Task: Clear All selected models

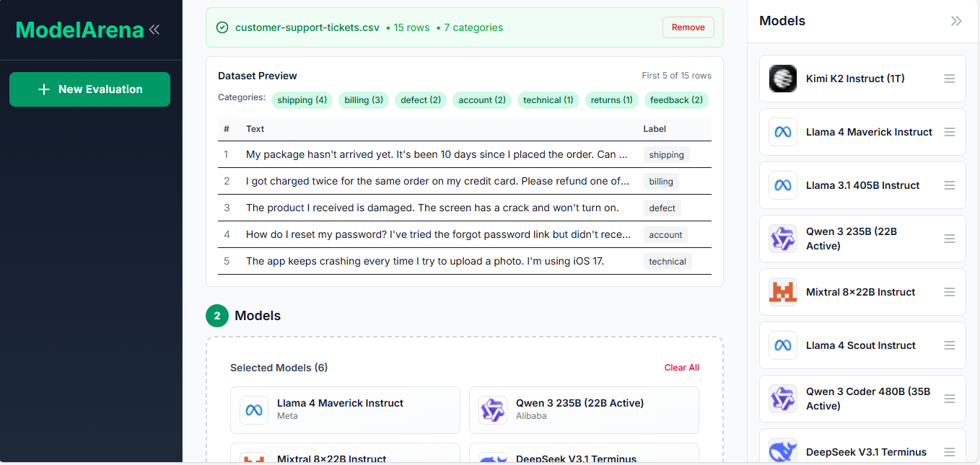Action: (681, 368)
